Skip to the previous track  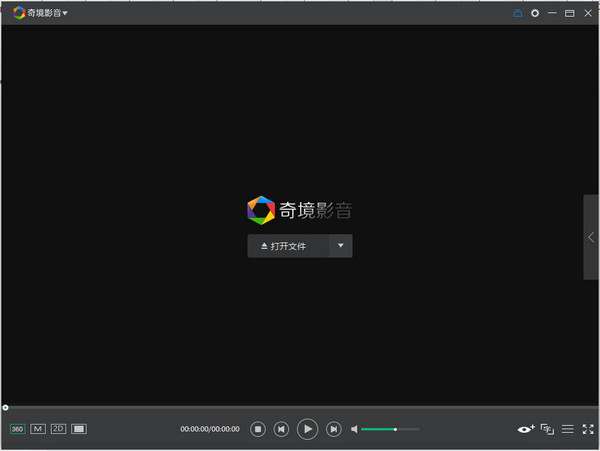(282, 429)
